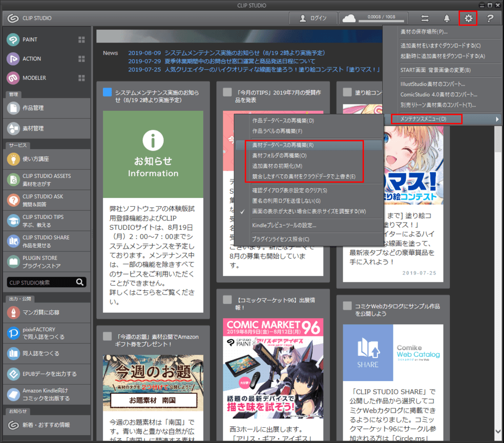
Task: Toggle 画面の表示が大きい場合に表示サイズを調整する option
Action: coord(309,212)
